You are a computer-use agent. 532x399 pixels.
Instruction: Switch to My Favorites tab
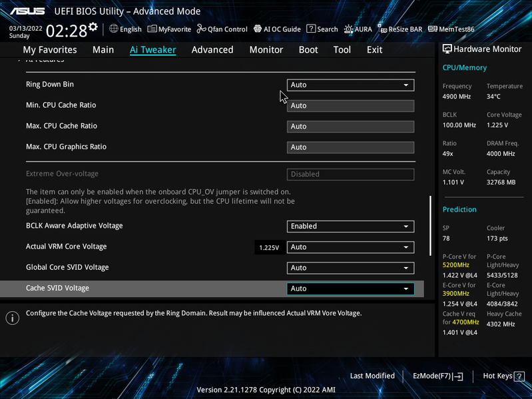pos(50,49)
